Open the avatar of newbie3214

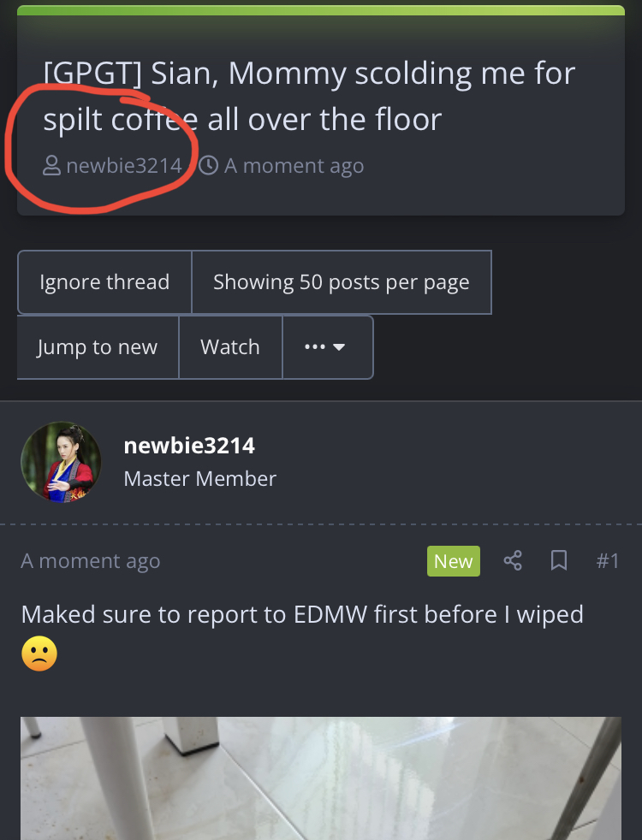pyautogui.click(x=61, y=462)
